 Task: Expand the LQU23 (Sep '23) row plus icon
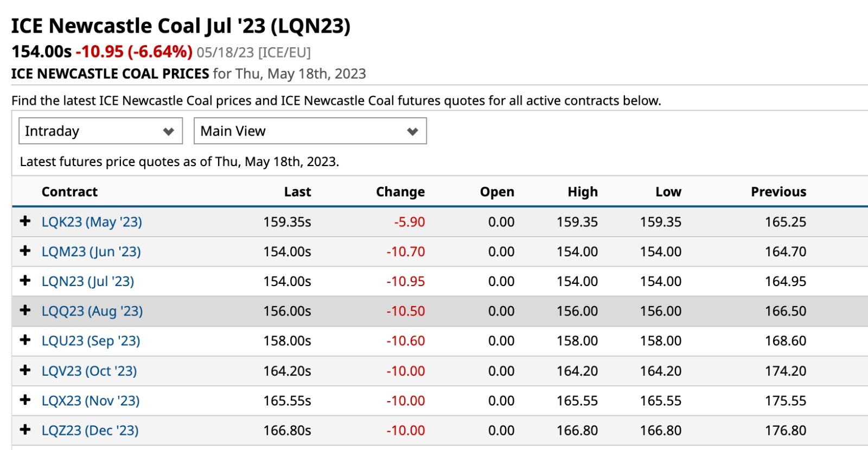point(25,340)
